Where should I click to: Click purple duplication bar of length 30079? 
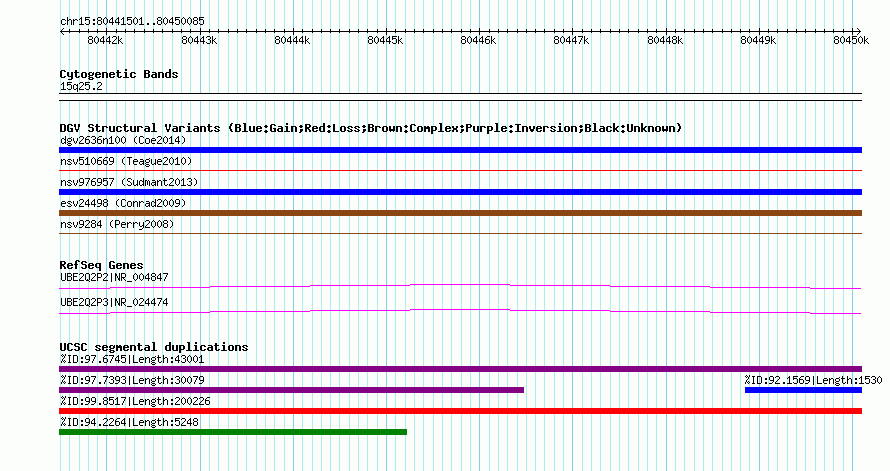click(x=291, y=390)
